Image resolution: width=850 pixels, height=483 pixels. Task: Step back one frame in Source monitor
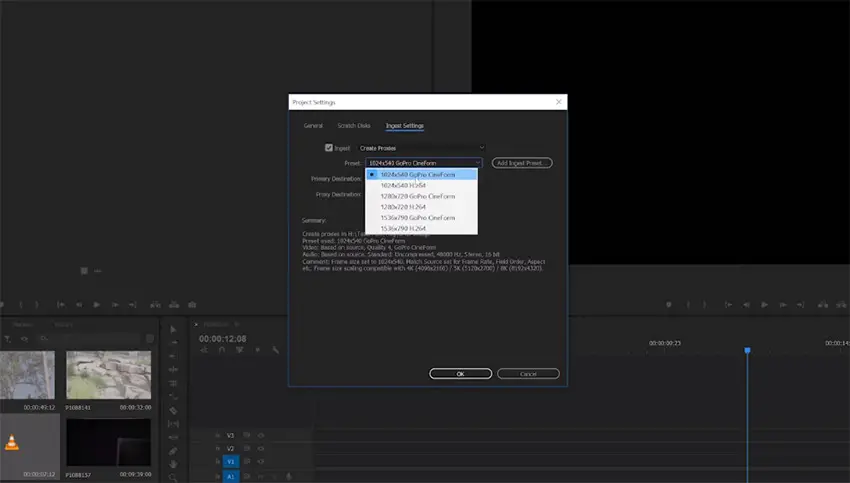tap(79, 305)
